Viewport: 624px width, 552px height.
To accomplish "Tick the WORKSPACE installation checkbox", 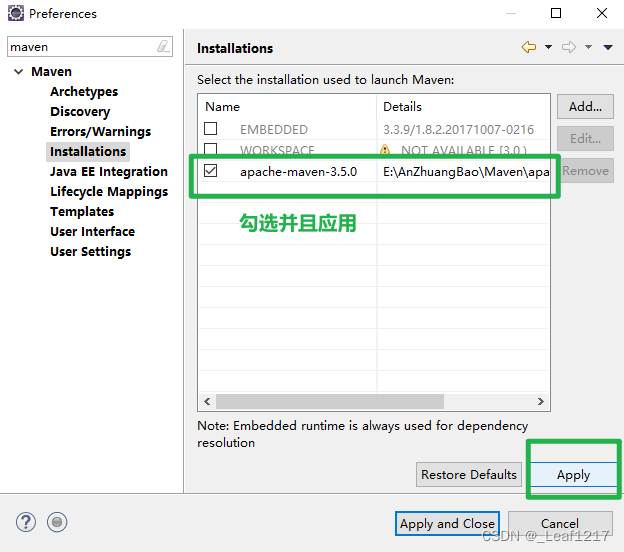I will click(x=211, y=149).
